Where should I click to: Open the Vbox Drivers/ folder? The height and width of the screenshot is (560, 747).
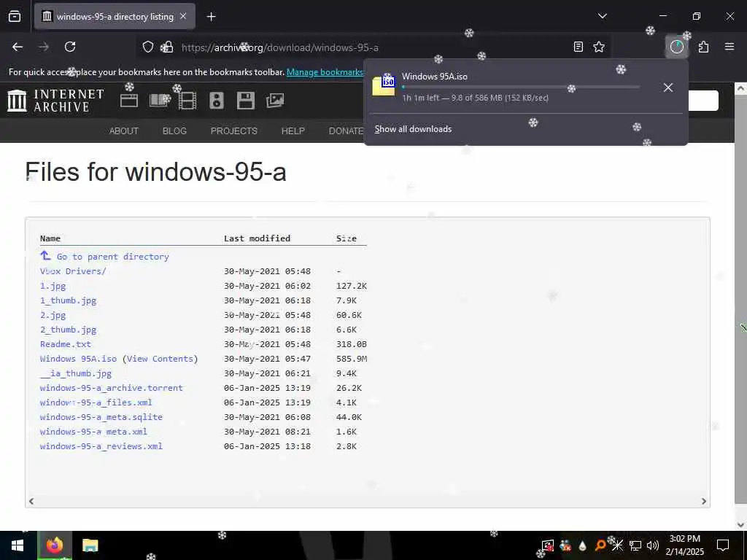pyautogui.click(x=73, y=271)
